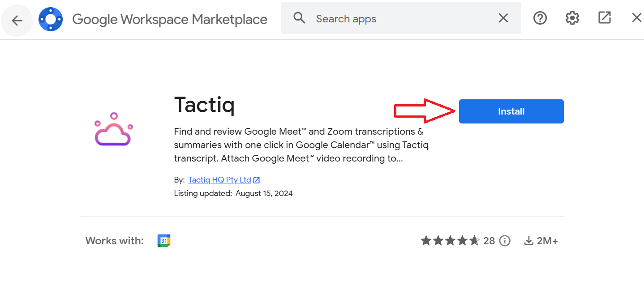Select the Google Calendar compatibility icon
The height and width of the screenshot is (285, 644).
[164, 240]
